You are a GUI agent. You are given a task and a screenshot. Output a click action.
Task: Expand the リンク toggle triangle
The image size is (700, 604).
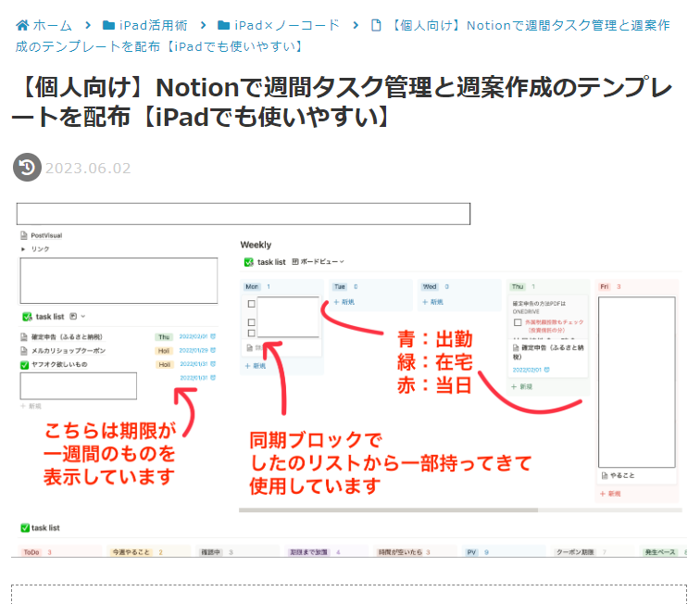24,249
